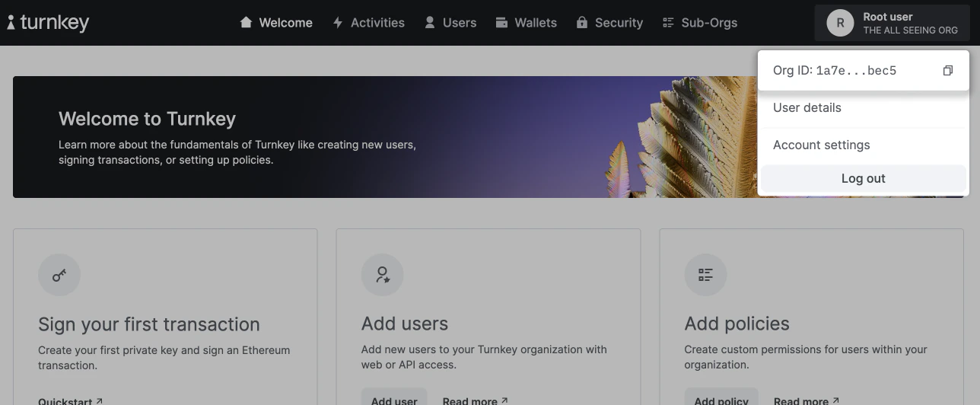980x405 pixels.
Task: Click the Add policies list icon
Action: [x=706, y=275]
